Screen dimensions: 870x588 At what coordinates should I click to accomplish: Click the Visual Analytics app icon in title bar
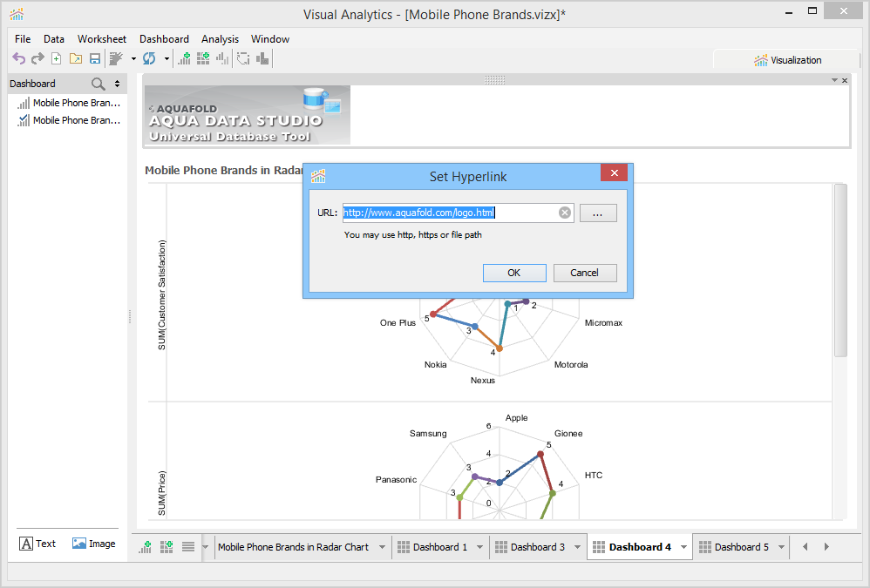point(17,14)
